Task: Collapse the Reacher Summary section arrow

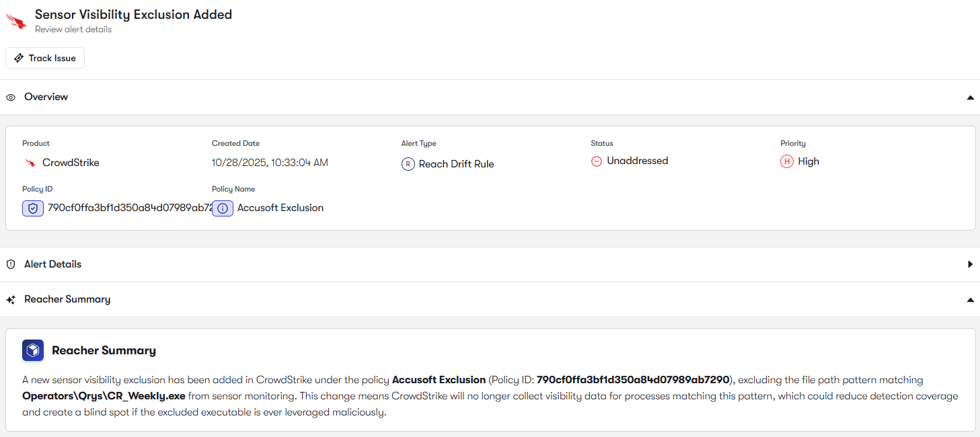Action: (970, 300)
